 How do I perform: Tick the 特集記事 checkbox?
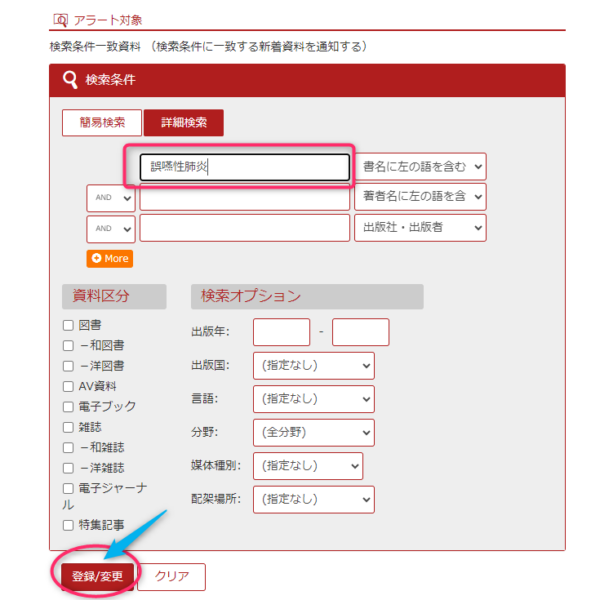(x=68, y=525)
